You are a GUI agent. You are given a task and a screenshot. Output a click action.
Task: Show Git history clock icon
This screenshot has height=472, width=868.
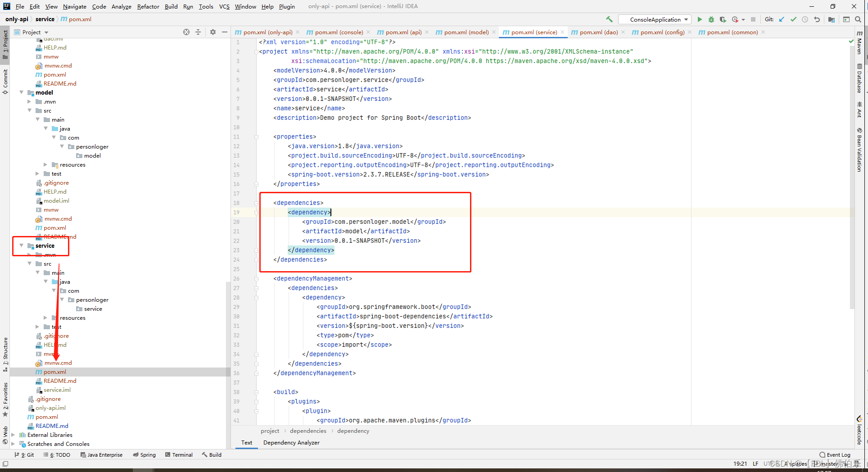click(x=805, y=19)
